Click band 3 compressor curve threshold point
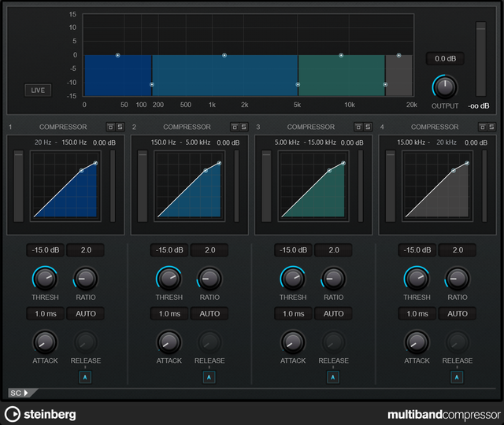504x425 pixels. (329, 171)
